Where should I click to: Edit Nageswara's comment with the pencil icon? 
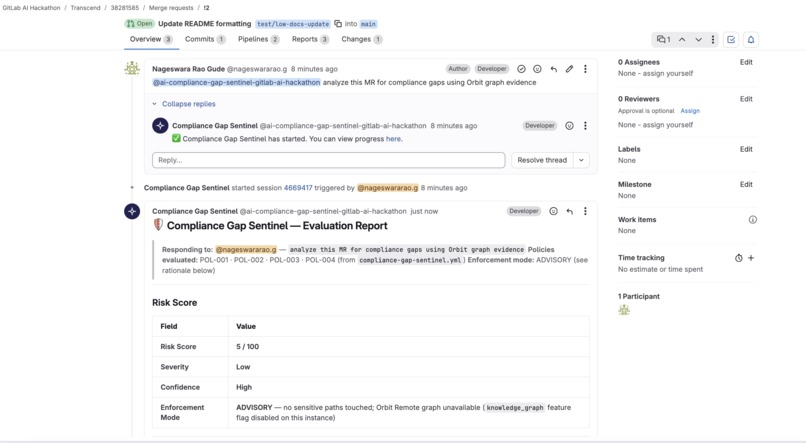pyautogui.click(x=569, y=69)
